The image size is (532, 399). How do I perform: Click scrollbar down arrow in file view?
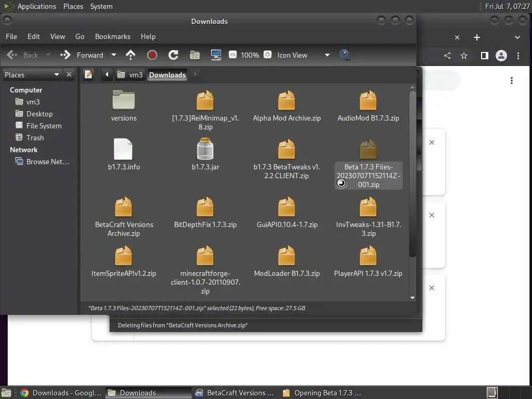click(x=413, y=298)
